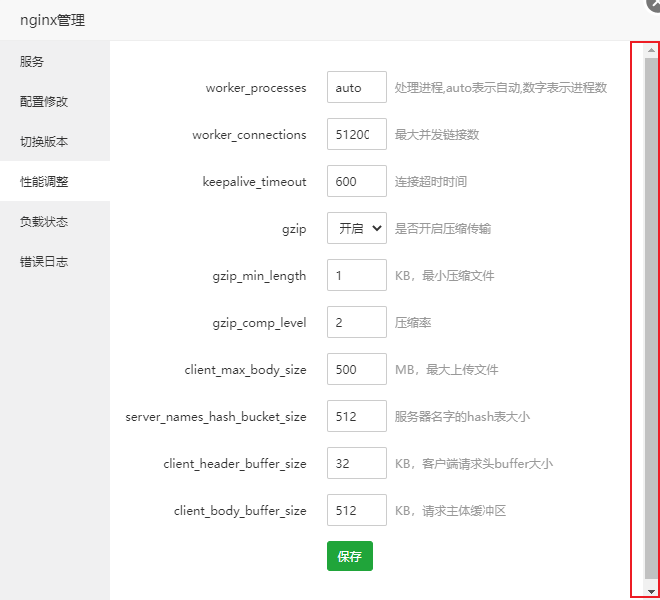
Task: Click the 连接超时时间 description
Action: tap(431, 182)
